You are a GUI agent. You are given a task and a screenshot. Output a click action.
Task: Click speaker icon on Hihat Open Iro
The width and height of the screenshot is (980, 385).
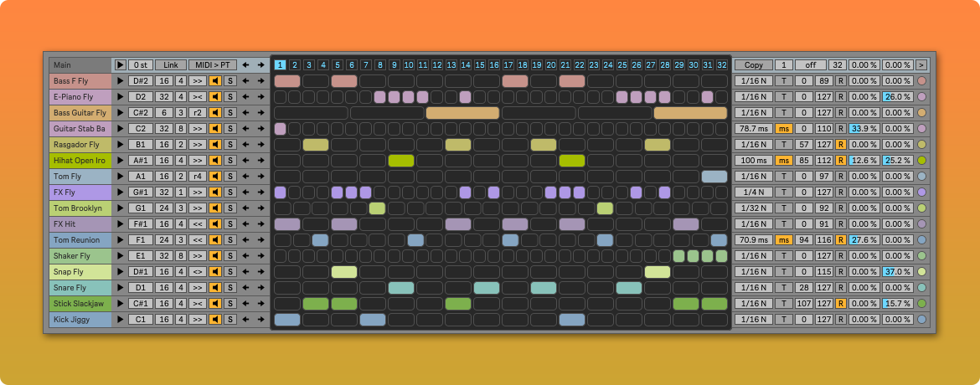coord(215,161)
